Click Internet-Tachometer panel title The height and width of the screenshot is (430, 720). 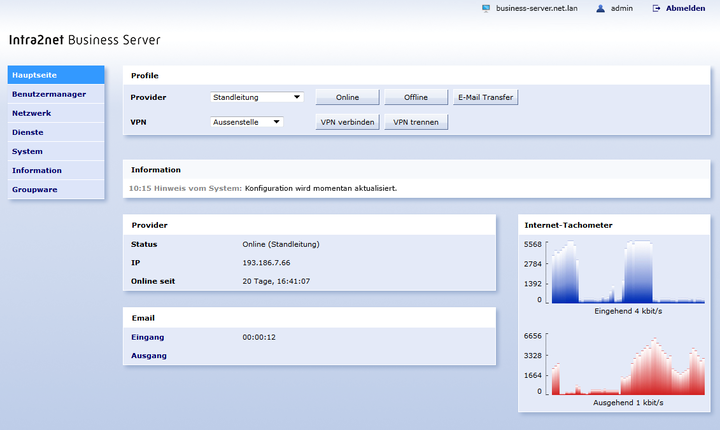tap(568, 225)
